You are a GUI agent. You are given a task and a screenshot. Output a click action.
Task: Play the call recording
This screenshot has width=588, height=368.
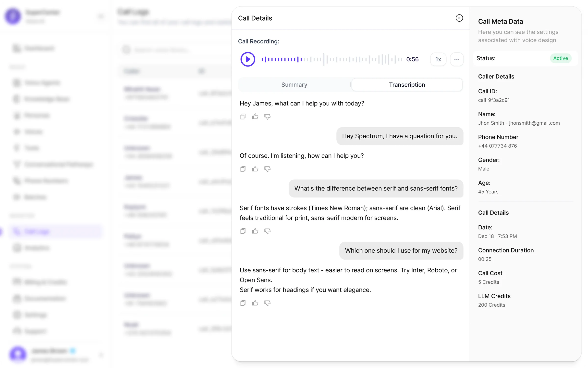pos(248,59)
